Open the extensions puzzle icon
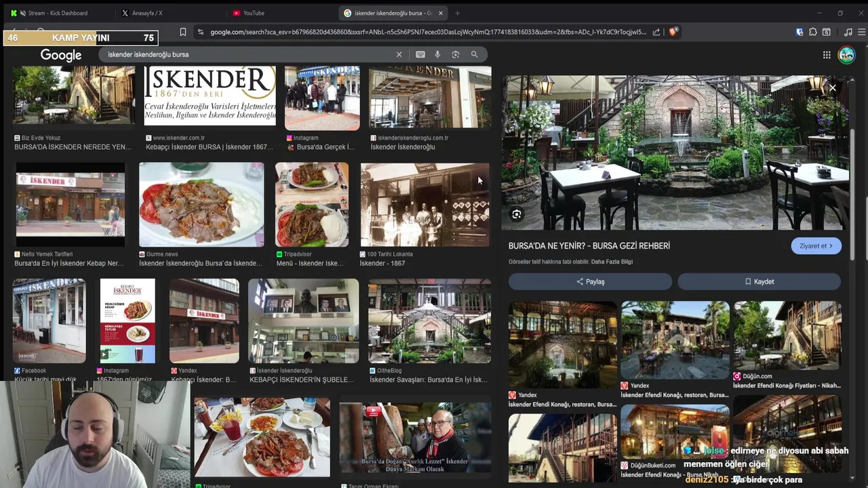868x488 pixels. pos(813,32)
